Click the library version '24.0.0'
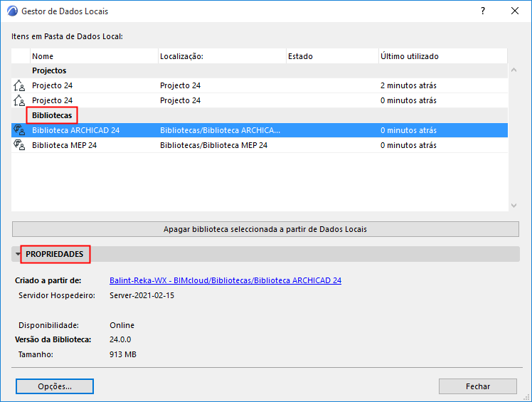 click(120, 339)
